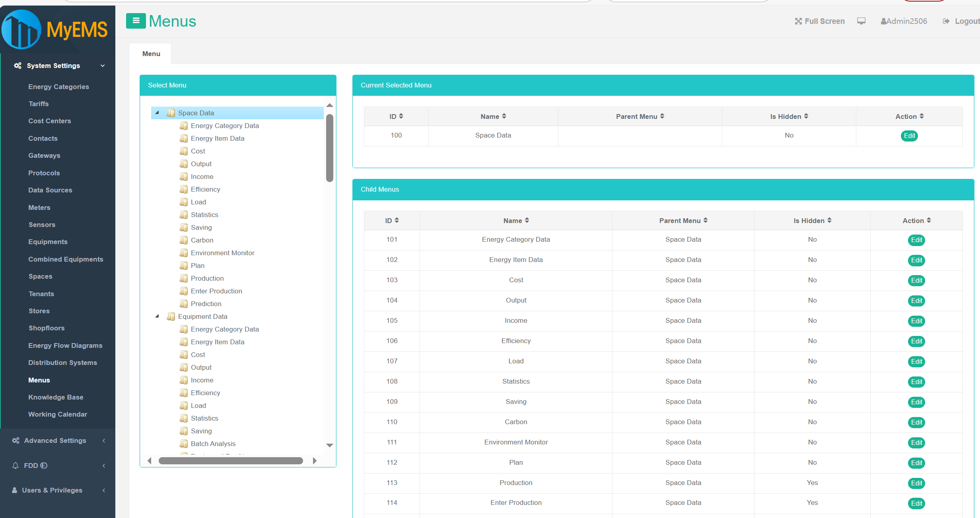
Task: Click the FDD bell icon in sidebar
Action: (x=16, y=466)
